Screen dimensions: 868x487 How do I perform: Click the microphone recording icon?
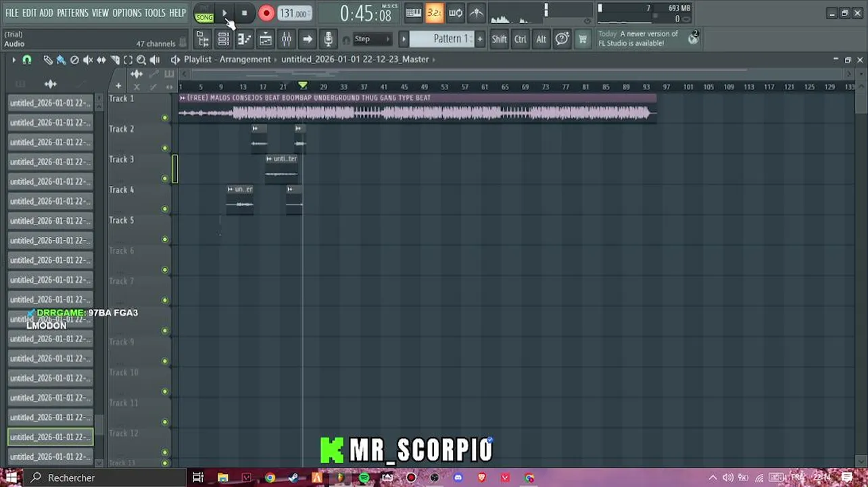[329, 39]
